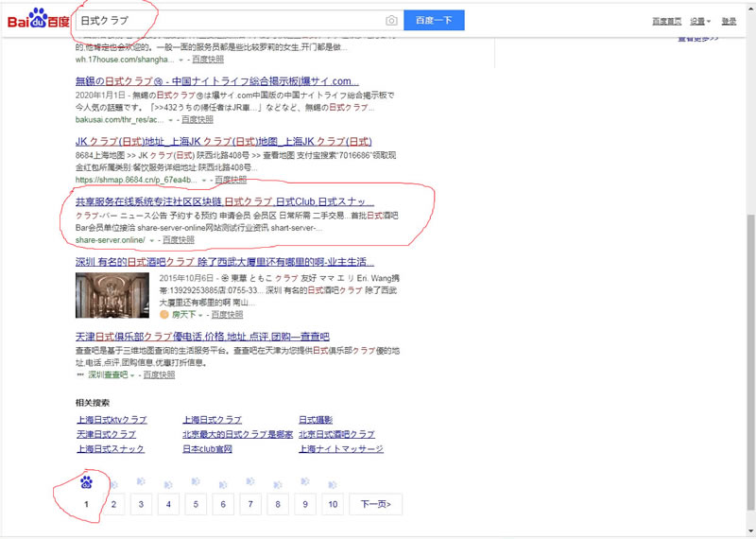Viewport: 756px width, 539px height.
Task: Open 百度首页 link in header
Action: click(x=667, y=21)
